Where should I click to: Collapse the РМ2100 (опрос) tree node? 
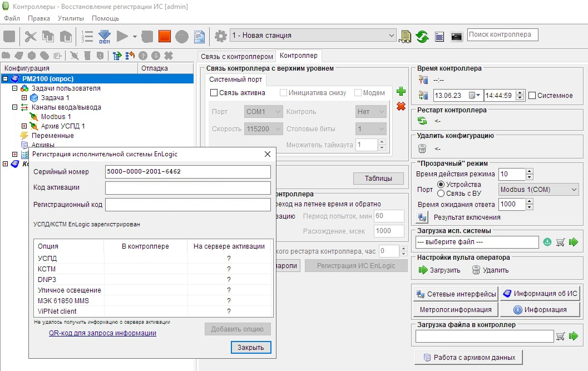click(5, 79)
